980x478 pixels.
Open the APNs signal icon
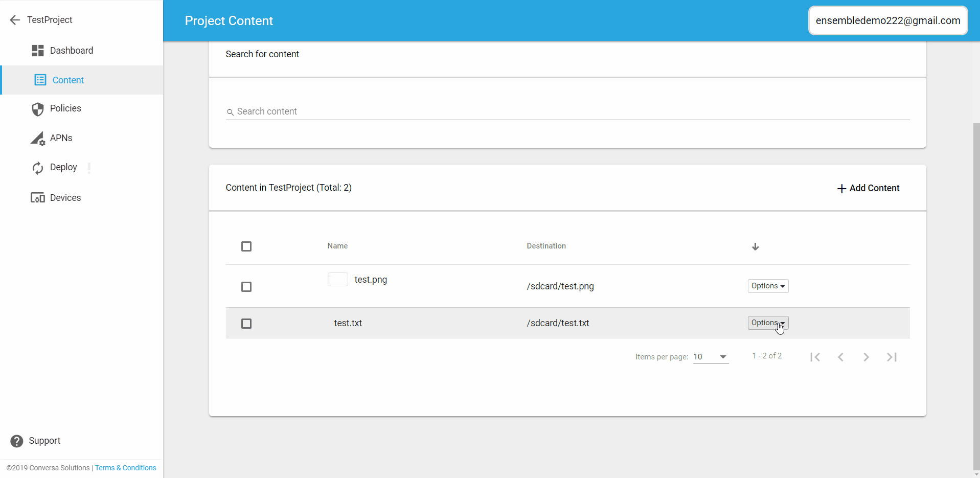[x=38, y=139]
